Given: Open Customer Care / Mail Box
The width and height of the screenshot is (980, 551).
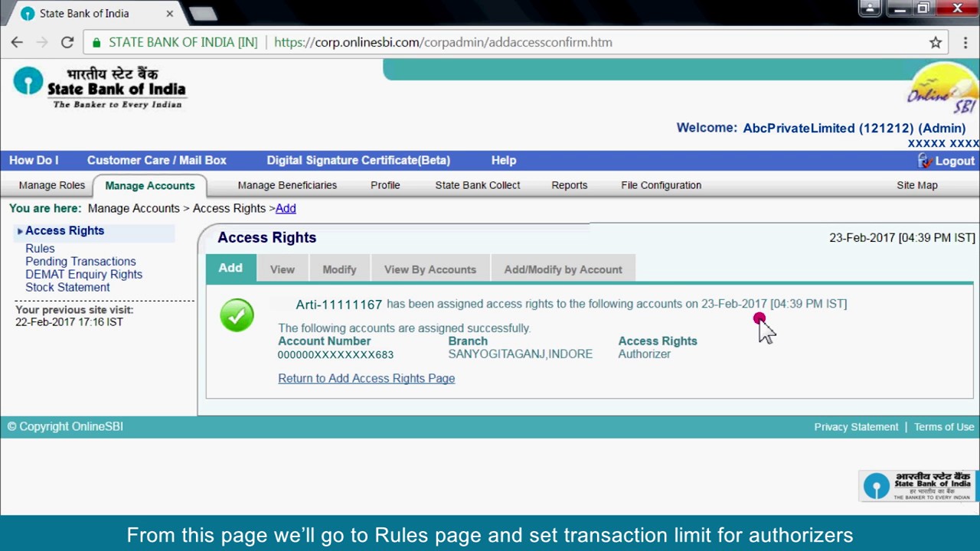Looking at the screenshot, I should coord(157,160).
